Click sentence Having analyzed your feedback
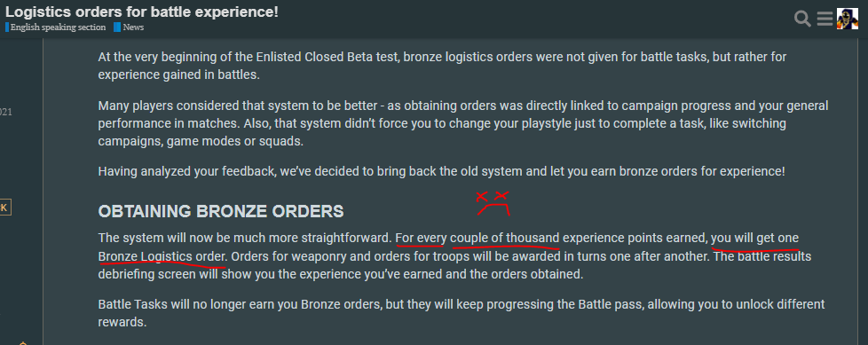Screen dimensions: 868x345 click(441, 171)
